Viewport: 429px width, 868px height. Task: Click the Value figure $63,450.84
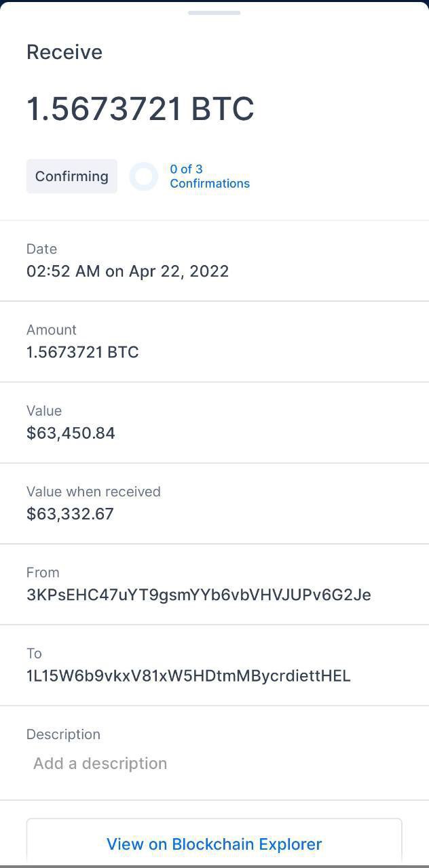point(71,433)
